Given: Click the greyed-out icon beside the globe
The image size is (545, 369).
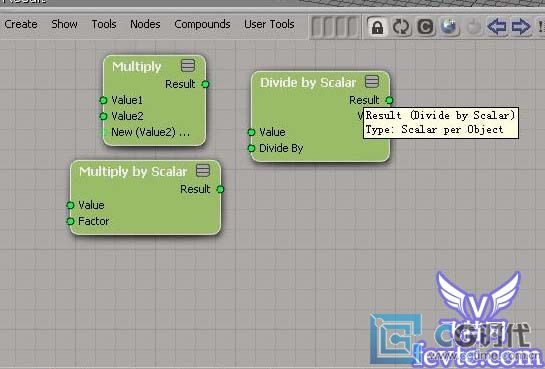Looking at the screenshot, I should (473, 27).
